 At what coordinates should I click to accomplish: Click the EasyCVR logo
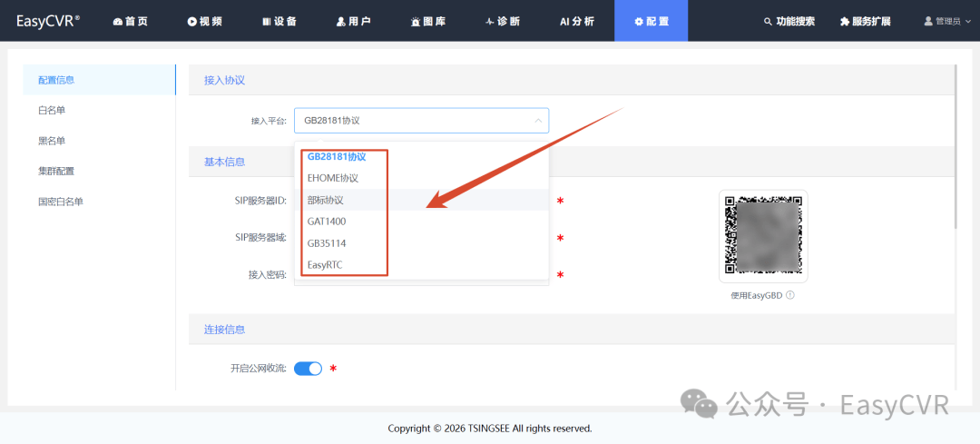pos(48,21)
